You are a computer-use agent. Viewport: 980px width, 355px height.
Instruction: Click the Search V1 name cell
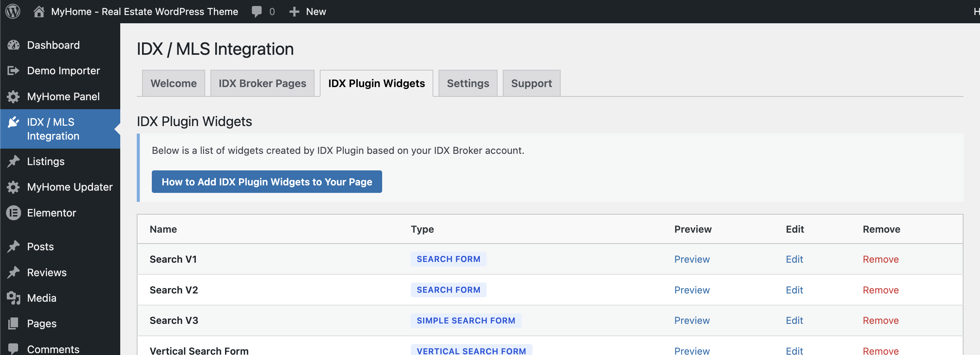pyautogui.click(x=173, y=259)
